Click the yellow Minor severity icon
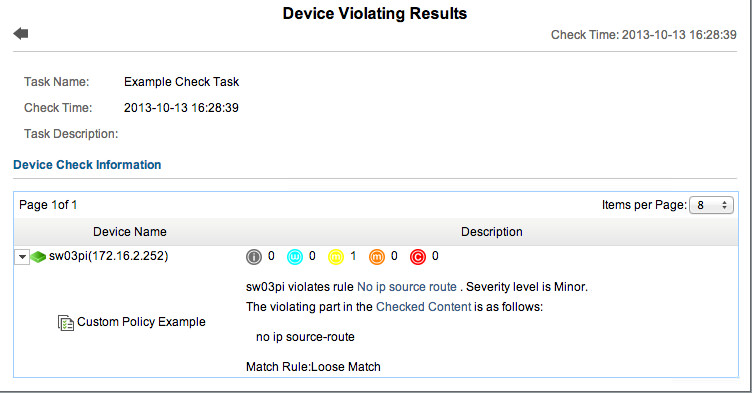 click(x=336, y=257)
